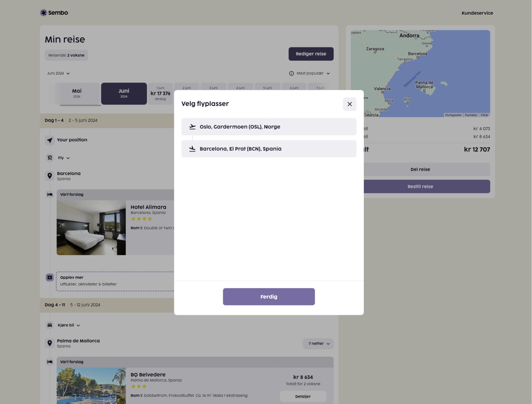The image size is (532, 404).
Task: Click the landing plane icon beside Barcelona
Action: click(x=192, y=149)
